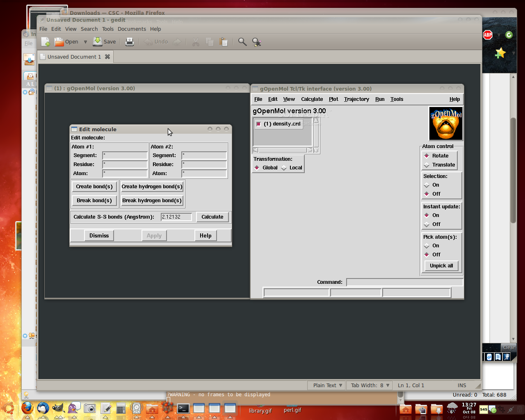Click Calculate S-S bonds button

pyautogui.click(x=212, y=217)
